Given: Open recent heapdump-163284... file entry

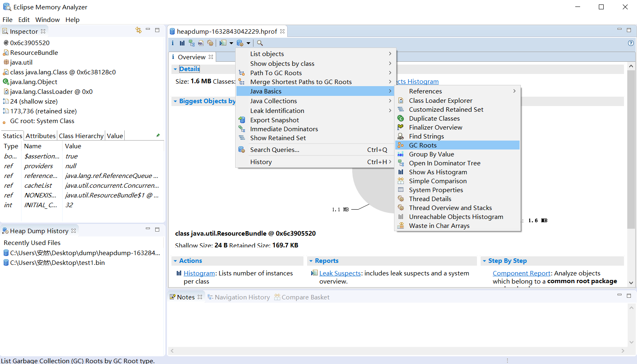Looking at the screenshot, I should pyautogui.click(x=82, y=253).
